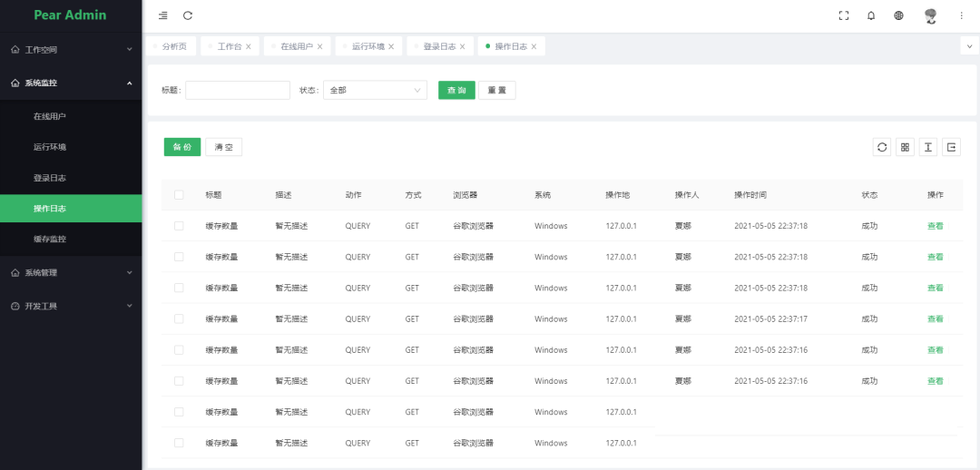Open the 状态 dropdown showing 全部
Image resolution: width=980 pixels, height=470 pixels.
(x=375, y=91)
